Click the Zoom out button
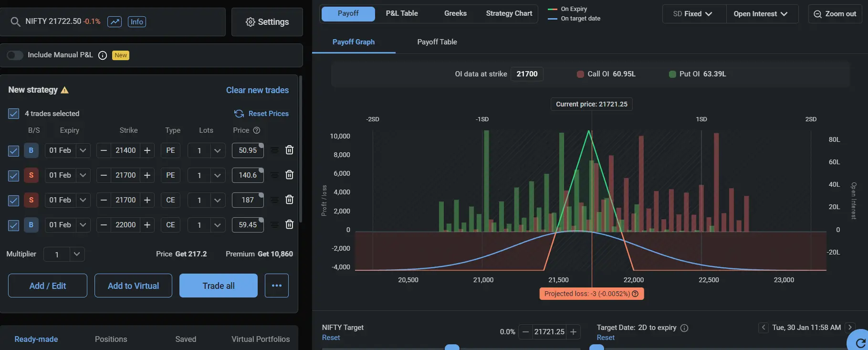The width and height of the screenshot is (868, 350). 835,14
